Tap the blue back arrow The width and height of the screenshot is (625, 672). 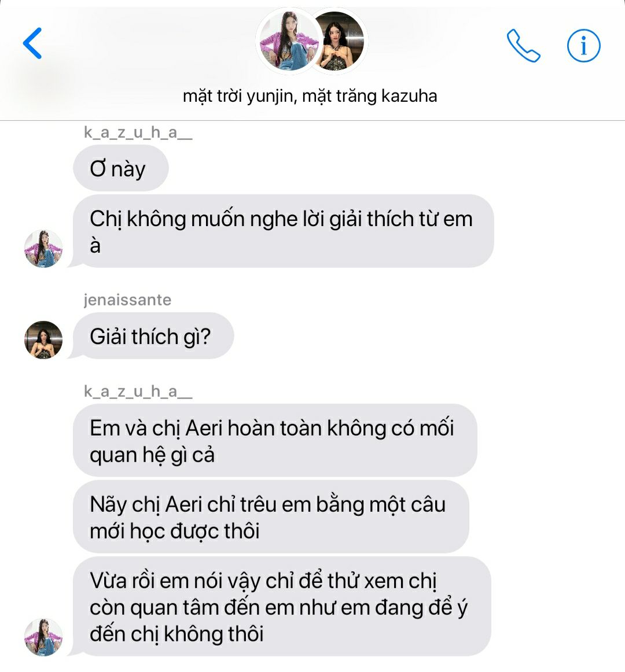coord(32,43)
